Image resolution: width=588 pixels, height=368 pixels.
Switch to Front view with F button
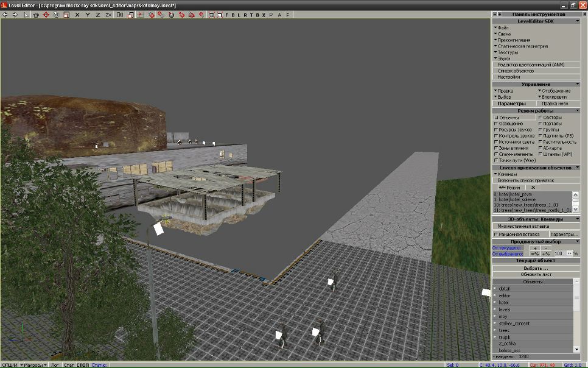[227, 14]
